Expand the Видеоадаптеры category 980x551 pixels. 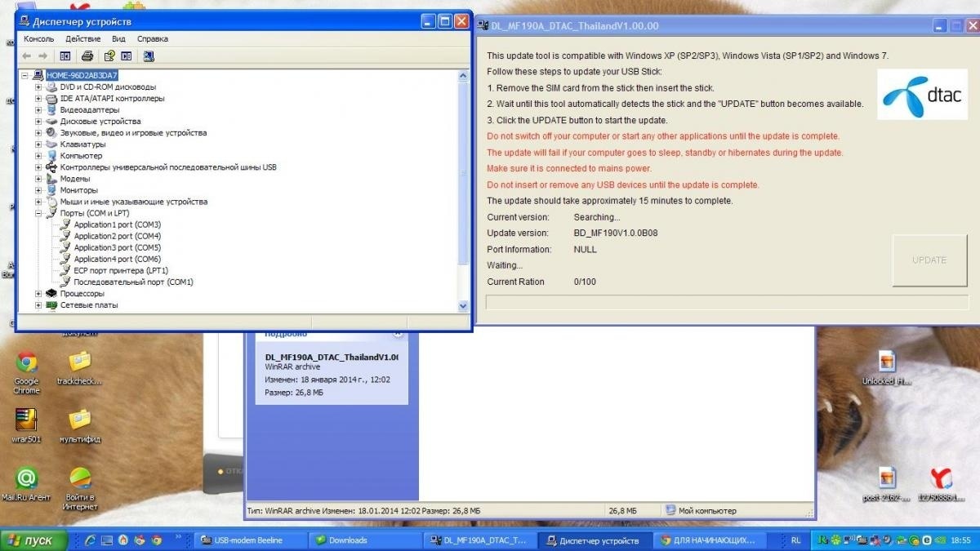click(38, 109)
